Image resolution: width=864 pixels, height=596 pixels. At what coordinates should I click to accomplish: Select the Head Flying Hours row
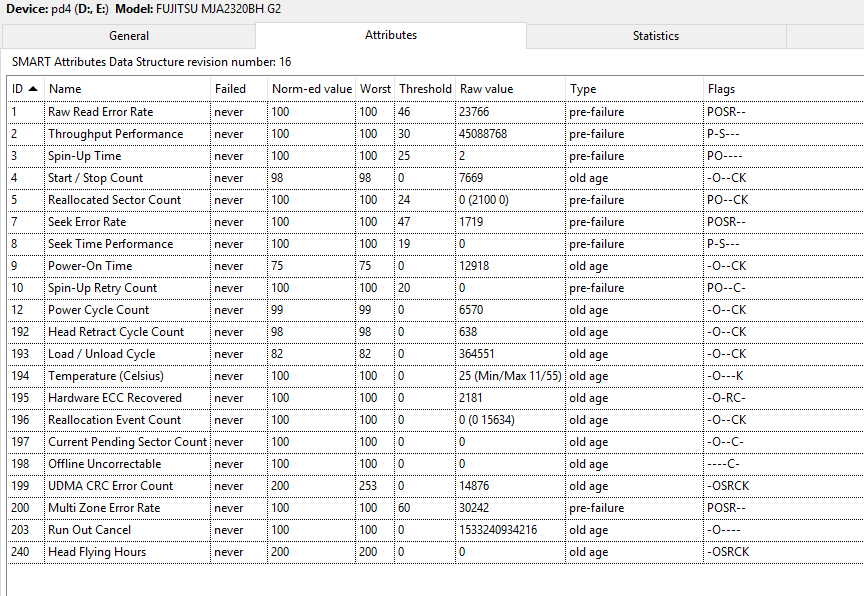coord(436,552)
